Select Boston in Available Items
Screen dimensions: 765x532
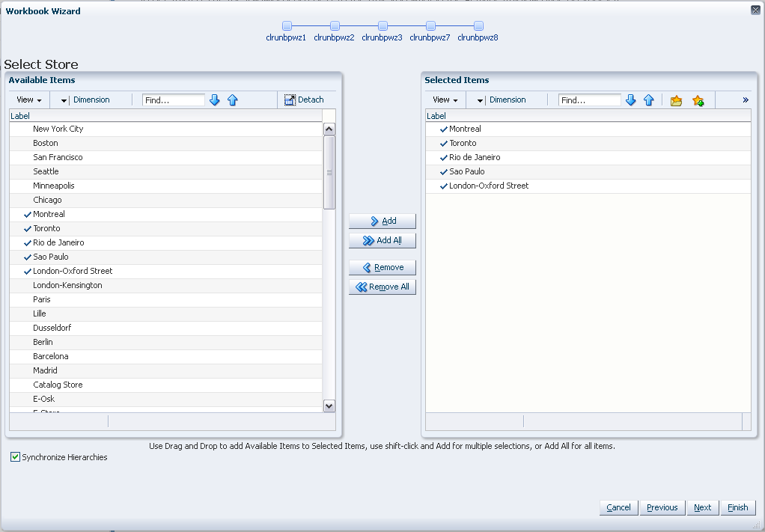pyautogui.click(x=166, y=143)
